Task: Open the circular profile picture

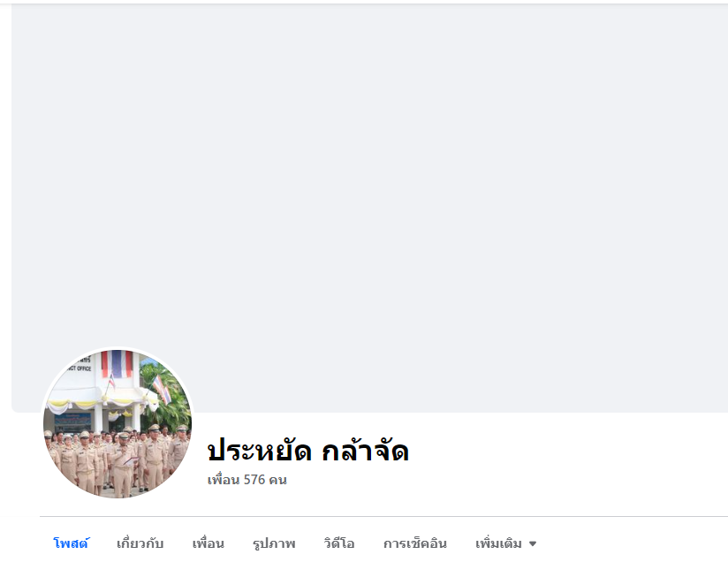Action: point(118,423)
